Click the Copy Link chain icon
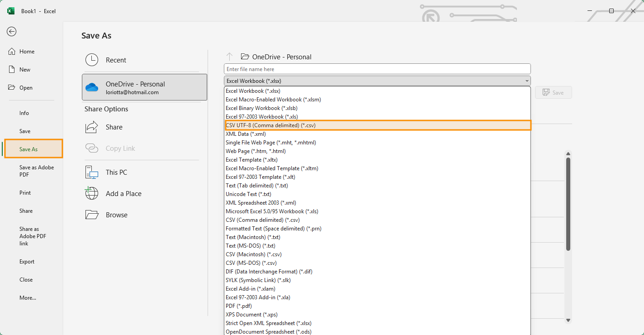This screenshot has width=644, height=335. (92, 148)
